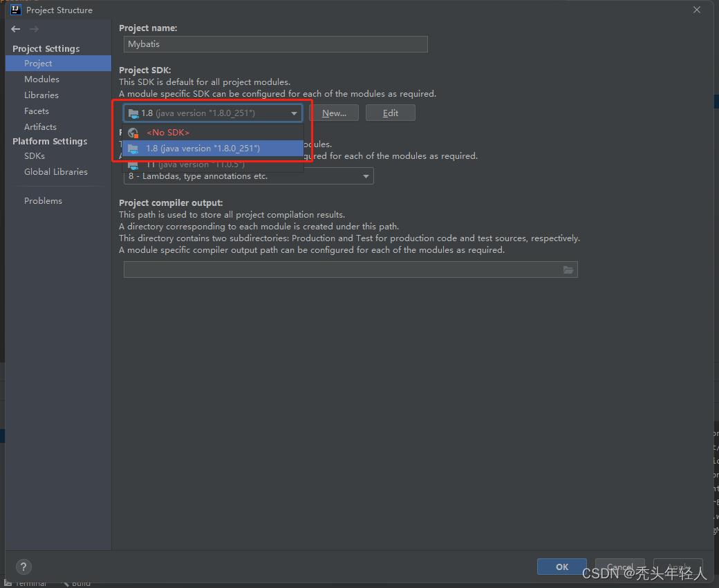Open the Libraries settings page

[x=41, y=95]
